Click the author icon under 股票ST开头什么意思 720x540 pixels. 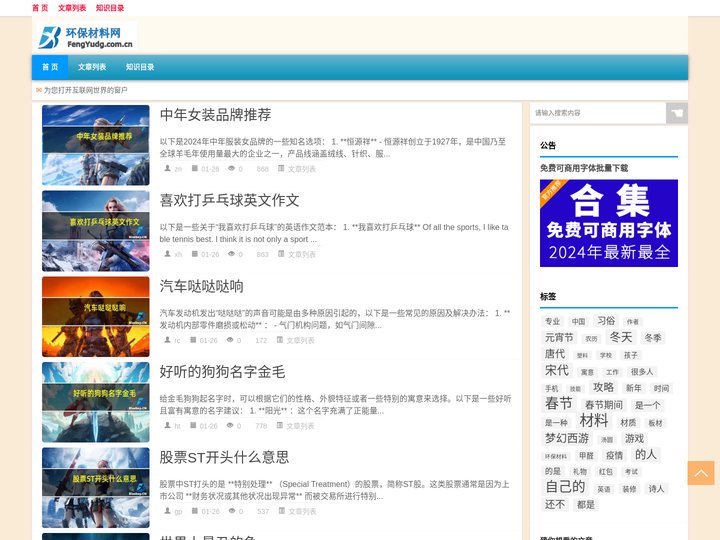tap(168, 511)
